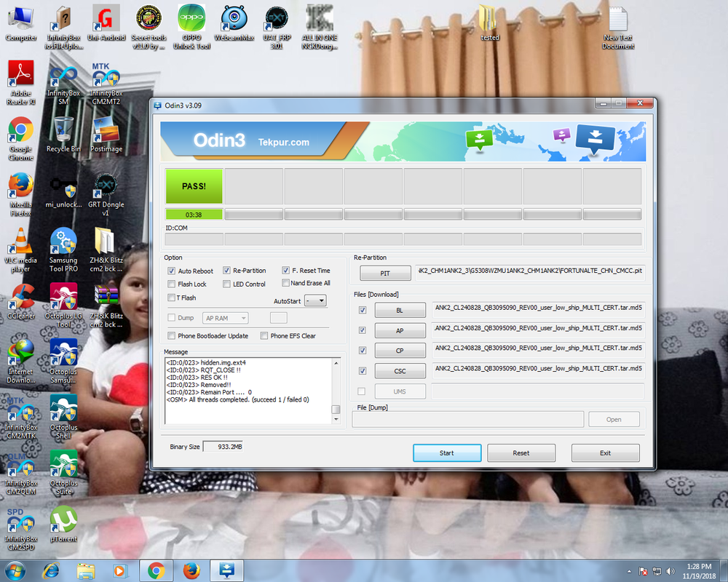Click the PASS! status box
728x582 pixels.
[x=194, y=186]
